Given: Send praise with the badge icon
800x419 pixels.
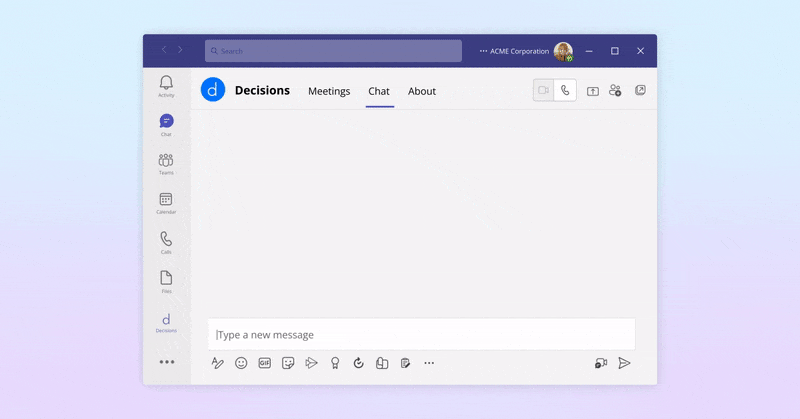Looking at the screenshot, I should coord(335,363).
